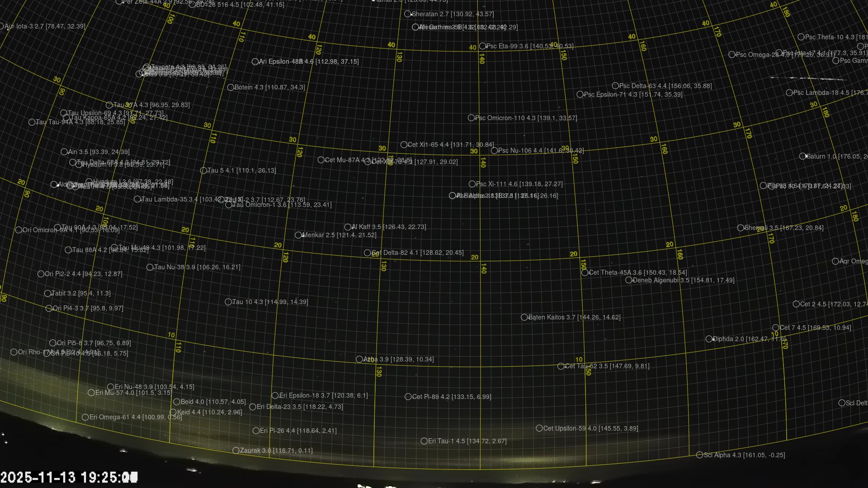Select the Cet Upsilon-59 star marker
This screenshot has height=488, width=868.
pyautogui.click(x=539, y=428)
